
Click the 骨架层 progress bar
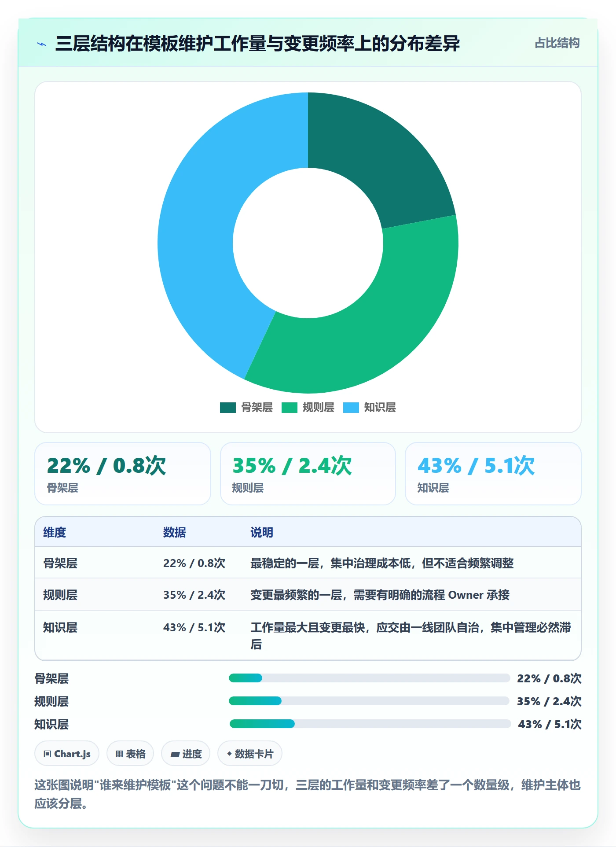tap(369, 678)
